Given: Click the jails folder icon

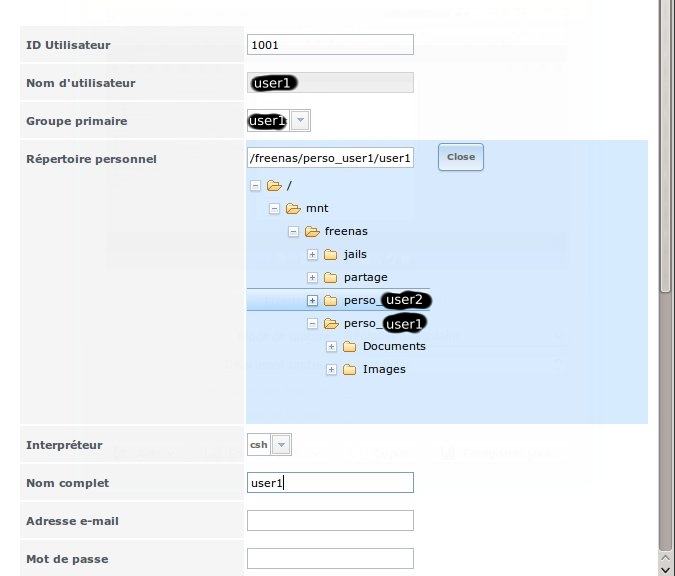Looking at the screenshot, I should (331, 254).
